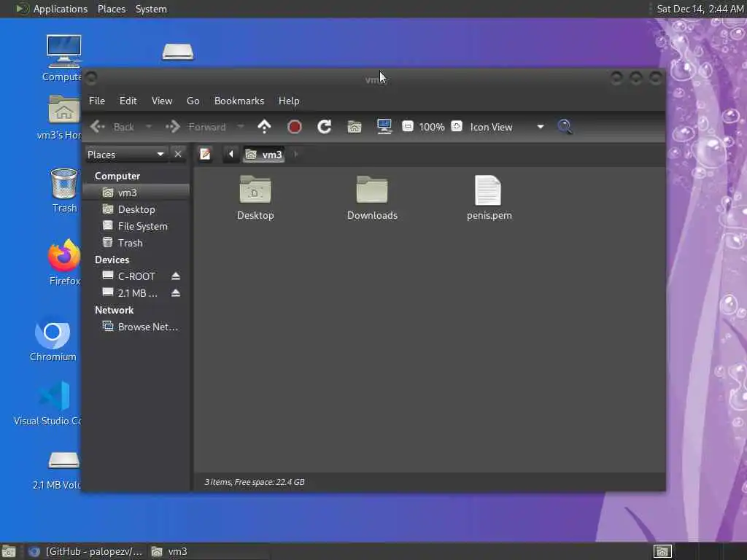747x560 pixels.
Task: Open Icon View mode dropdown
Action: [507, 127]
